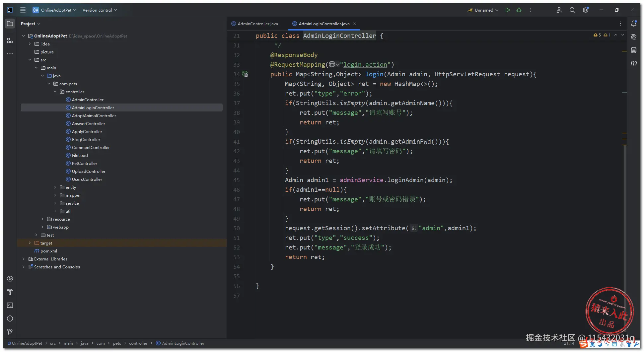Screen dimensions: 644x352
Task: Expand the service package
Action: click(x=55, y=203)
